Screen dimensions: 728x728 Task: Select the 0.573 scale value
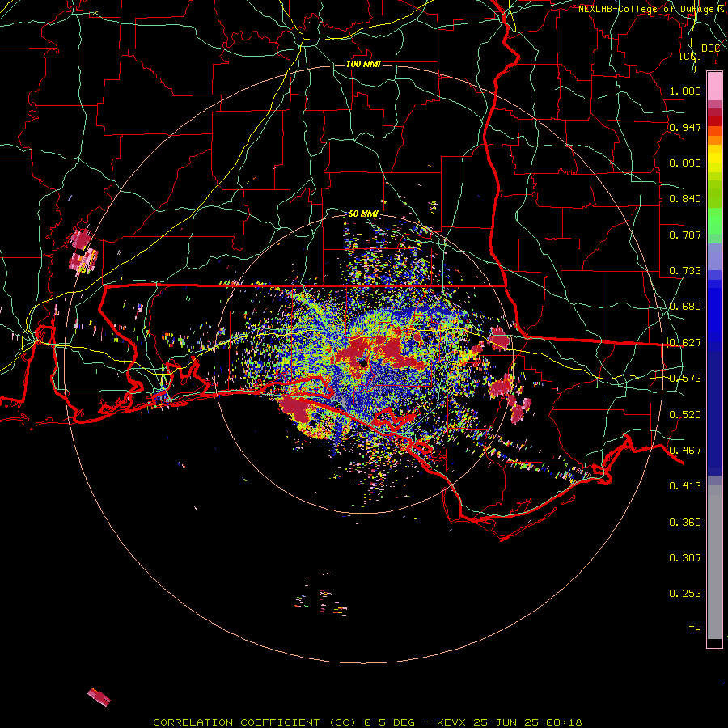685,379
